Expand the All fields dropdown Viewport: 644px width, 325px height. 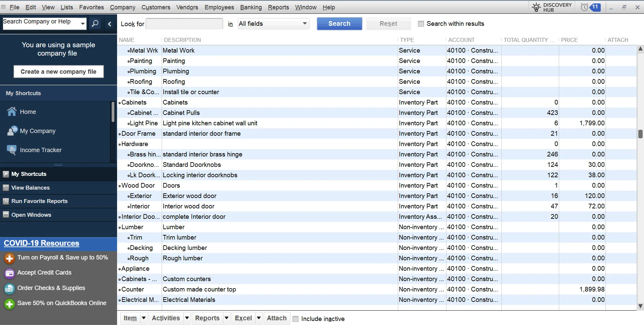click(x=305, y=23)
